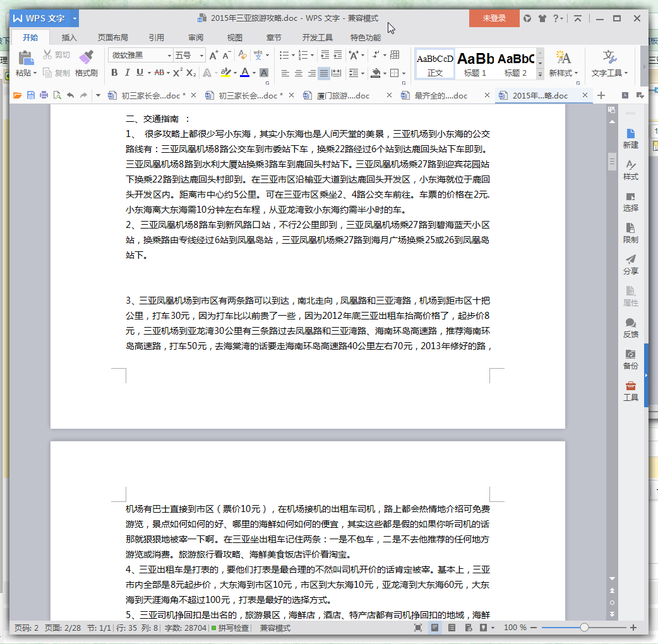Expand the style gallery list arrow
658x644 pixels.
pyautogui.click(x=540, y=74)
